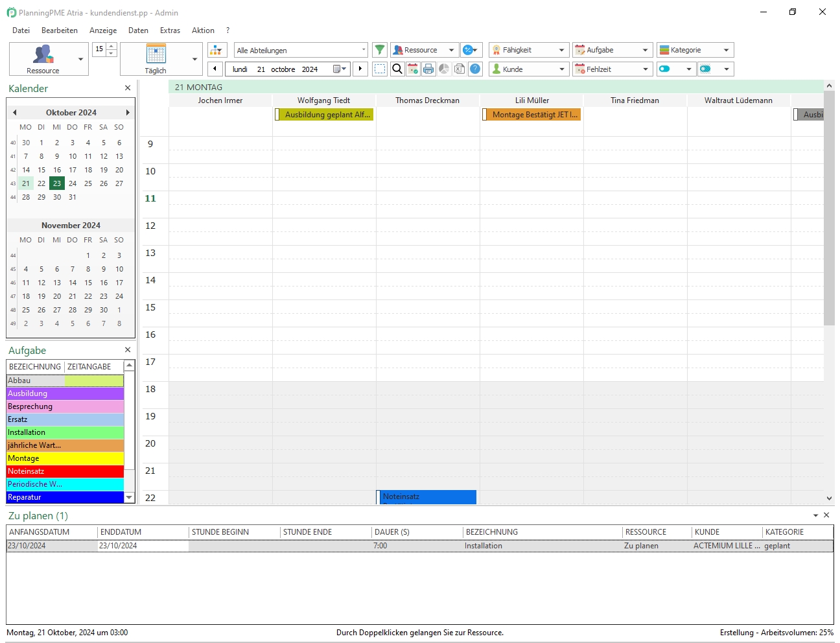Image resolution: width=840 pixels, height=643 pixels.
Task: Expand the Alle Abteilungen dropdown
Action: 363,50
